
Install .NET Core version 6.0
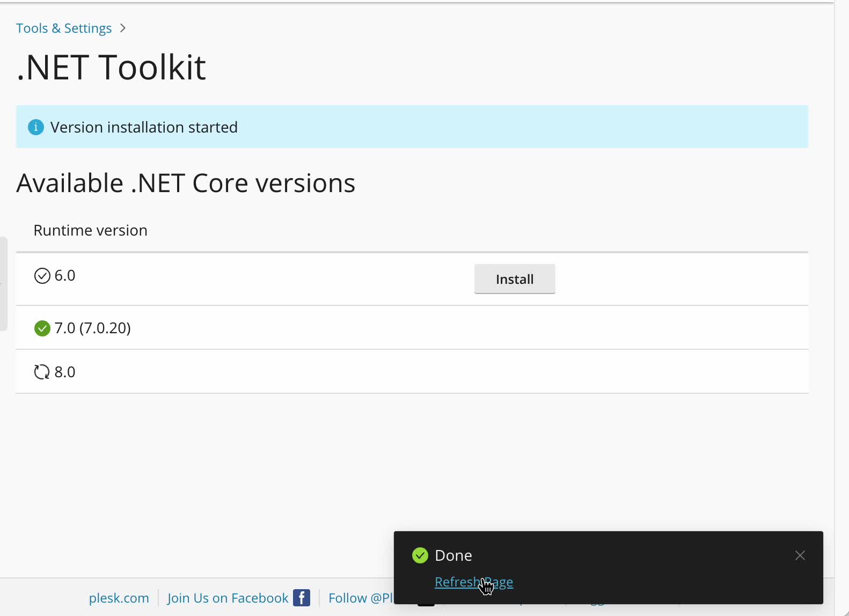515,279
